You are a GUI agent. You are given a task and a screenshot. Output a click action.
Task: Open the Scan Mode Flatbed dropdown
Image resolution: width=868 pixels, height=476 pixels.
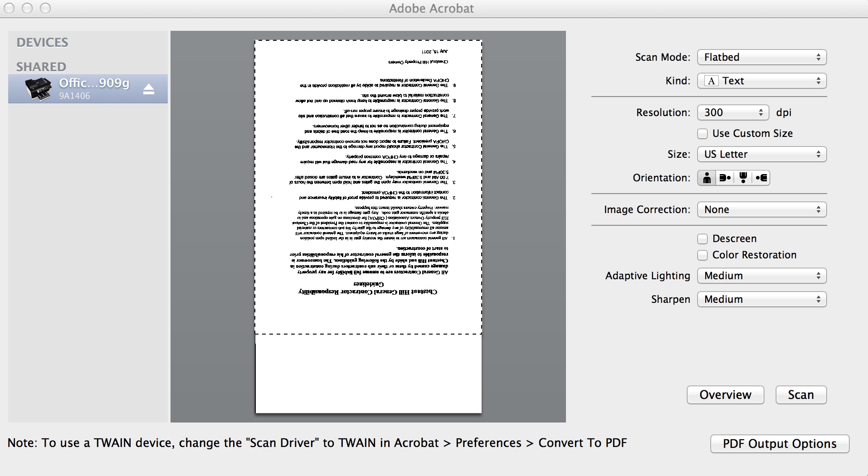click(762, 57)
